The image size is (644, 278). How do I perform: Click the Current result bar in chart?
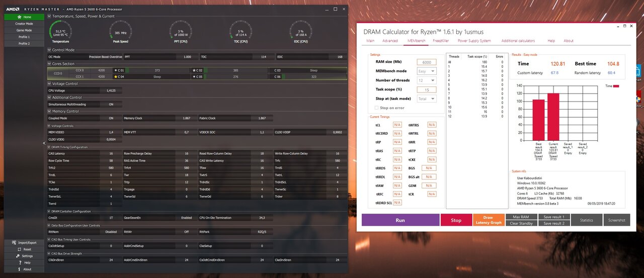pyautogui.click(x=553, y=118)
